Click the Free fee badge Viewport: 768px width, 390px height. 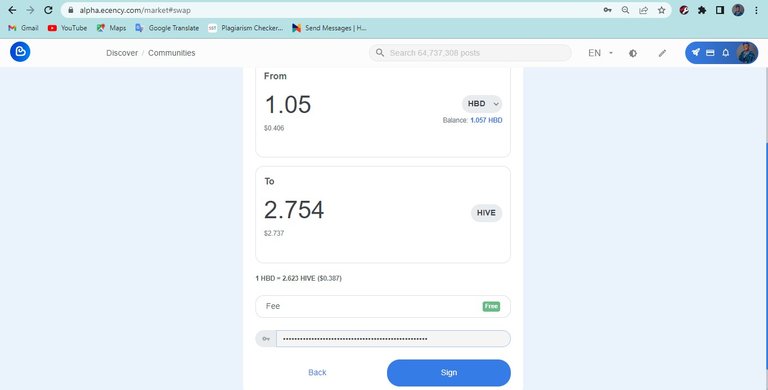coord(491,306)
